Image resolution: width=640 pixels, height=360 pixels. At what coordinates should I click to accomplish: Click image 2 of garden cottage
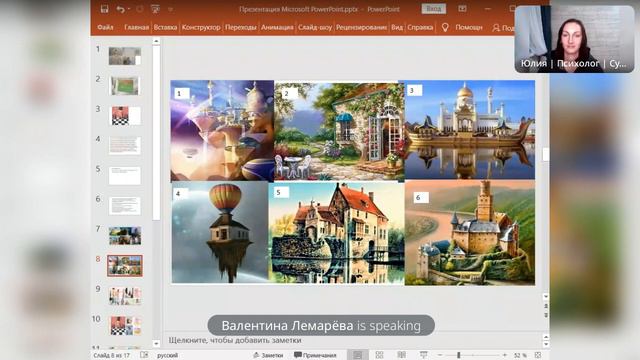click(x=340, y=131)
